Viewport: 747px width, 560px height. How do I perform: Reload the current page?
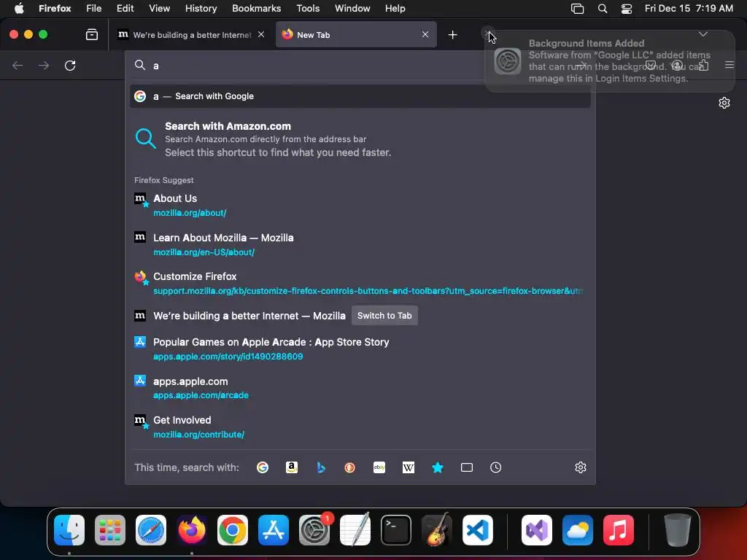pyautogui.click(x=70, y=65)
